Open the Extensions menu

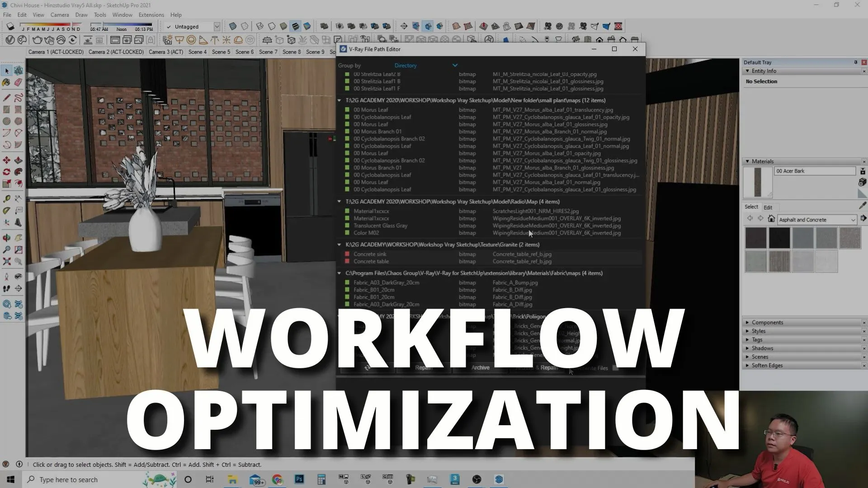151,15
